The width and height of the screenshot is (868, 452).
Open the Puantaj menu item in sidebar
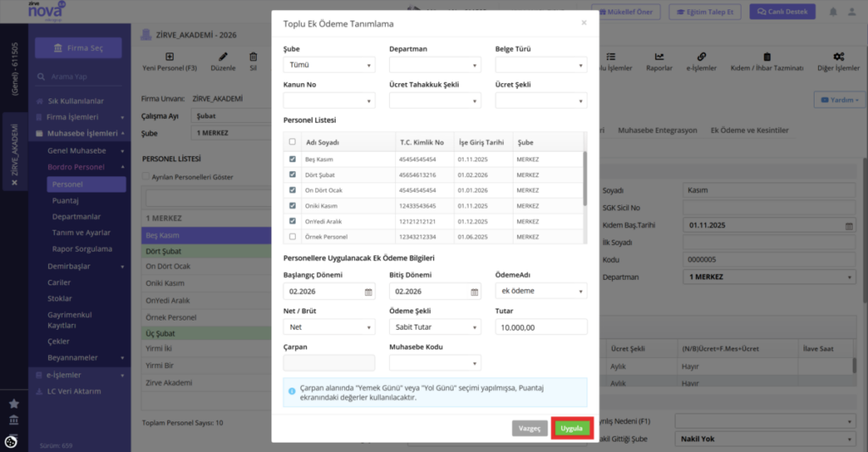[65, 200]
